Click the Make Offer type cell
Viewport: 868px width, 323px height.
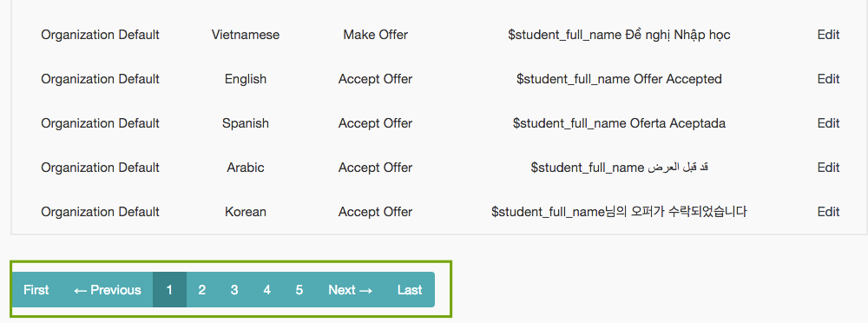coord(375,35)
